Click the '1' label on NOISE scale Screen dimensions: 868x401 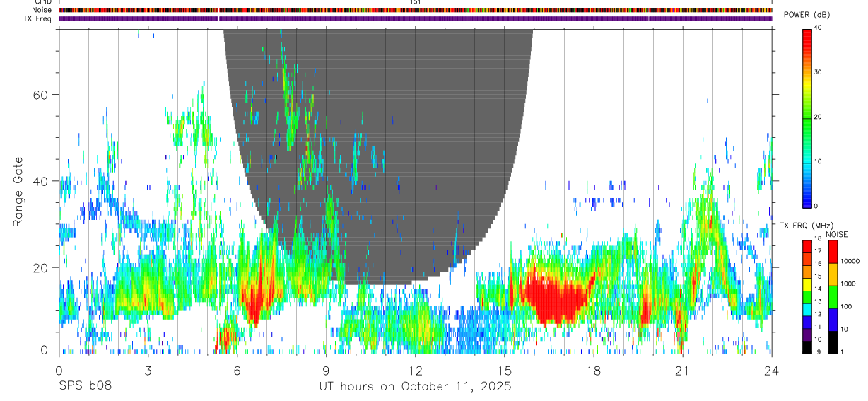click(x=843, y=351)
